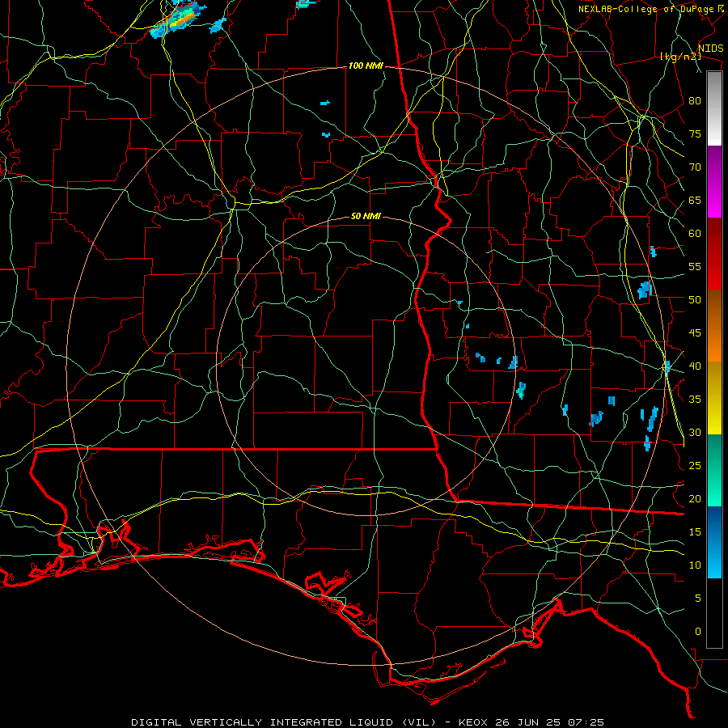Viewport: 728px width, 728px height.
Task: Click the 45 value on the scale
Action: pyautogui.click(x=695, y=333)
